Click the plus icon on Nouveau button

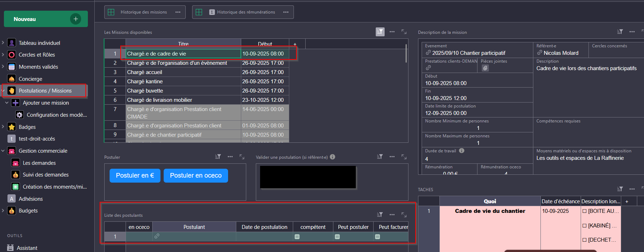75,19
